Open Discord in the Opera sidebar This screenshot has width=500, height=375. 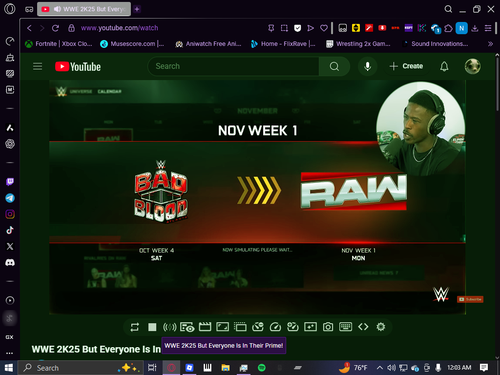pos(10,263)
